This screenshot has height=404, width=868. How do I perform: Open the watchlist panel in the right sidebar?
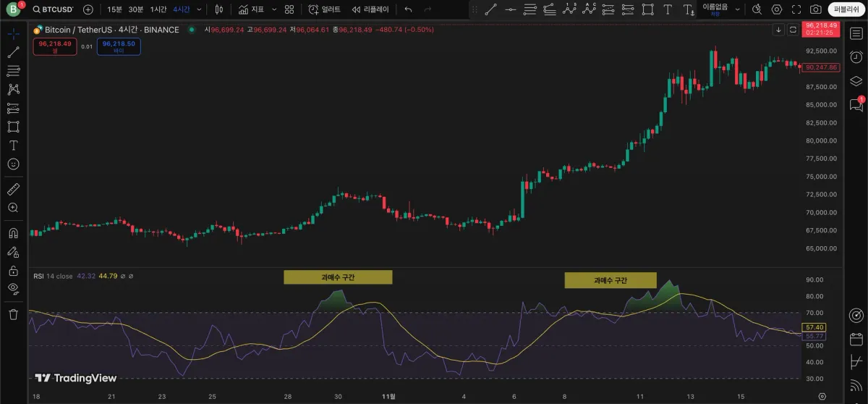856,34
